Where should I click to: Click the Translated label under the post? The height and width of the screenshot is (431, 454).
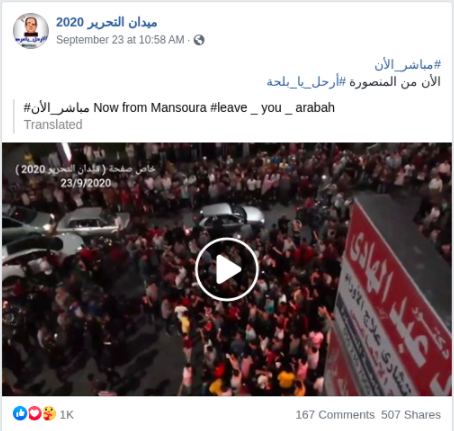53,125
